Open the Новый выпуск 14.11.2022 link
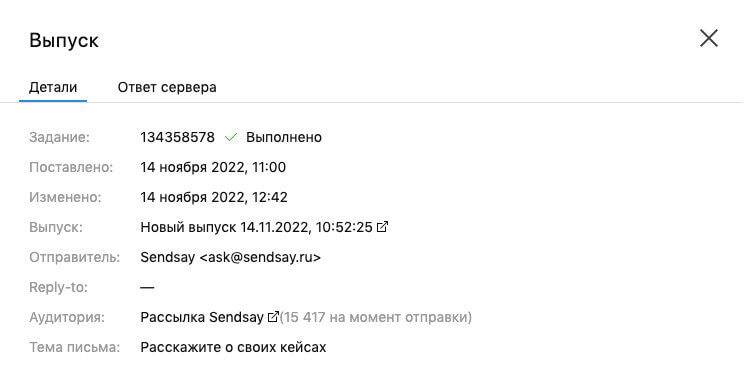The height and width of the screenshot is (375, 747). tap(256, 227)
